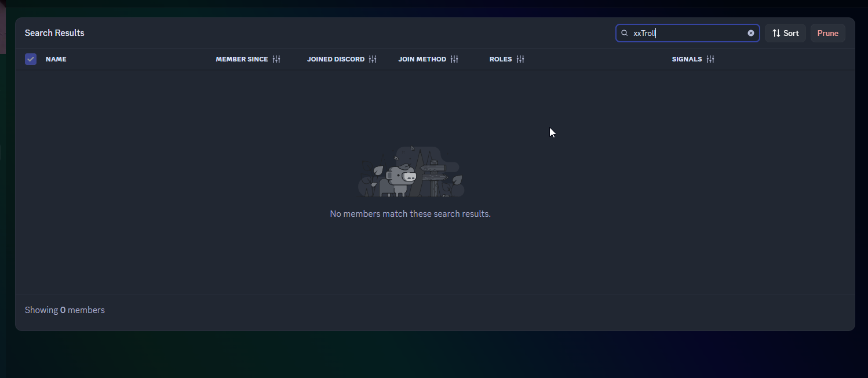
Task: Click the Join Method column header
Action: (x=422, y=59)
